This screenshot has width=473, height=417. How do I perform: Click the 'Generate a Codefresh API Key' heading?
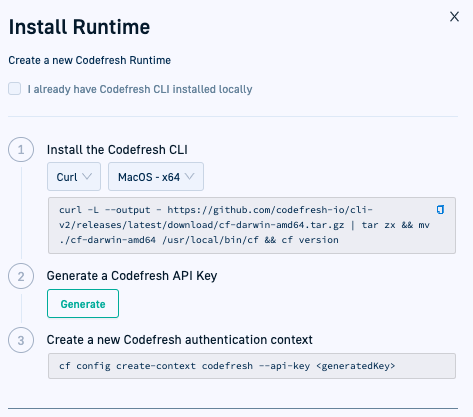(x=132, y=276)
